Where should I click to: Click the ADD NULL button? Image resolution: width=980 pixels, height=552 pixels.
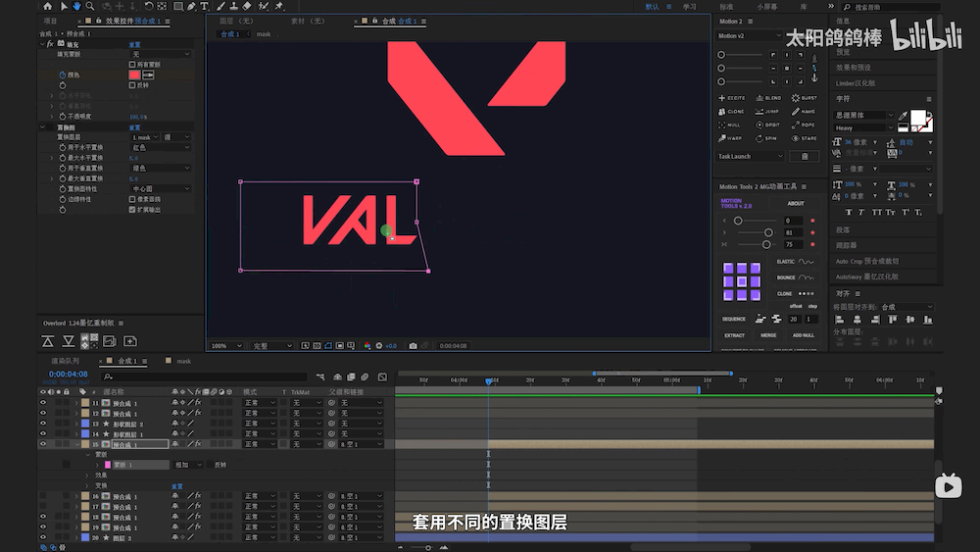click(804, 335)
